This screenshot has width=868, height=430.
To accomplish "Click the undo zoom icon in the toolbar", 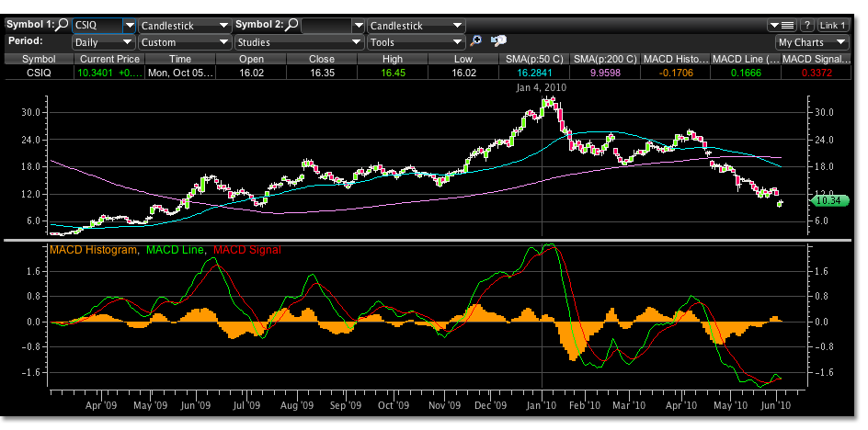I will click(499, 41).
